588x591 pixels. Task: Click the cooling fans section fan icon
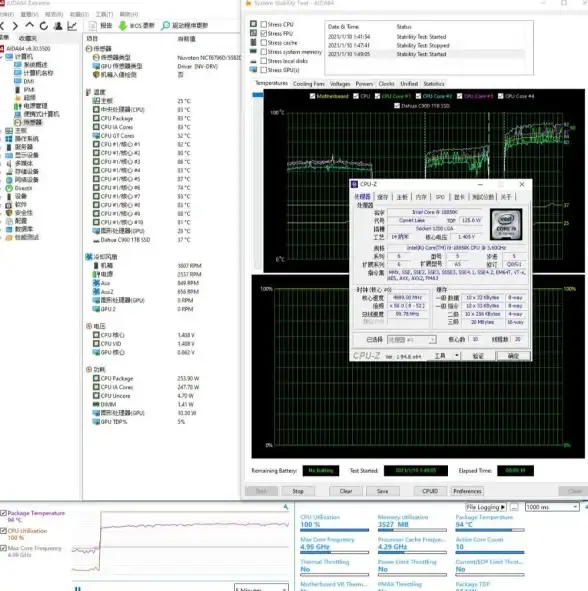click(89, 257)
